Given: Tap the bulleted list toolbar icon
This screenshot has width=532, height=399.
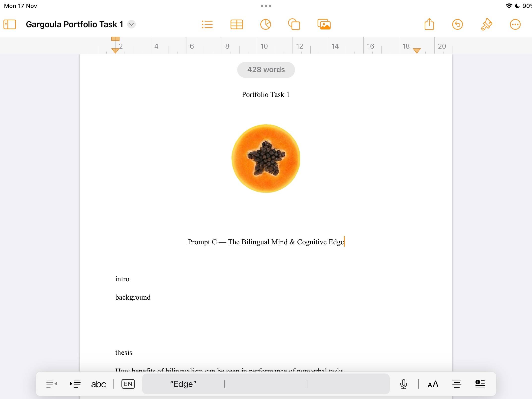Looking at the screenshot, I should pos(207,24).
